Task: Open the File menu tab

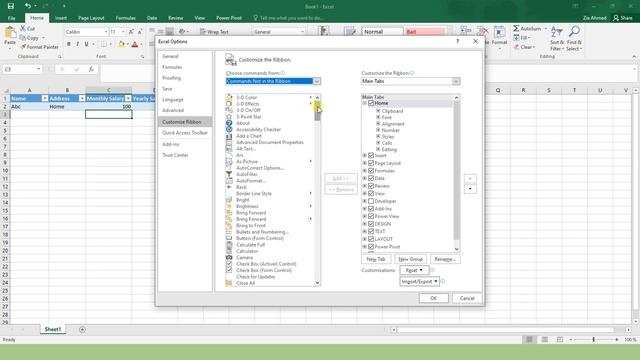Action: click(11, 18)
